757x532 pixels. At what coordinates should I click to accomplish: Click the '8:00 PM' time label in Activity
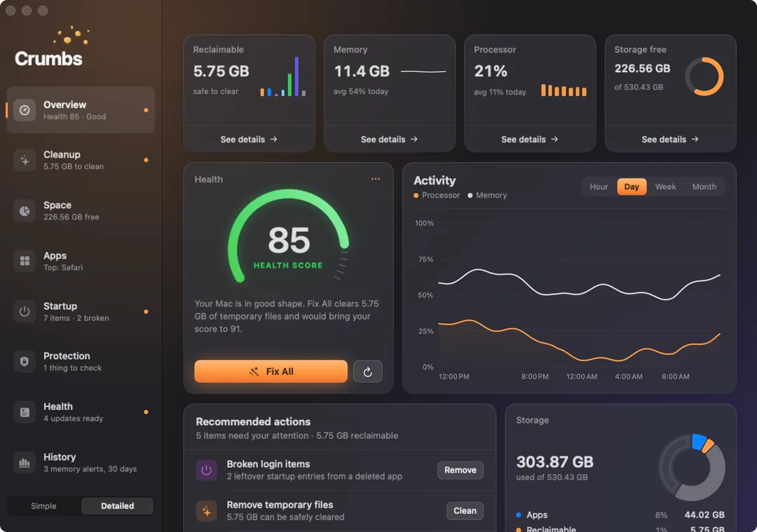tap(535, 376)
